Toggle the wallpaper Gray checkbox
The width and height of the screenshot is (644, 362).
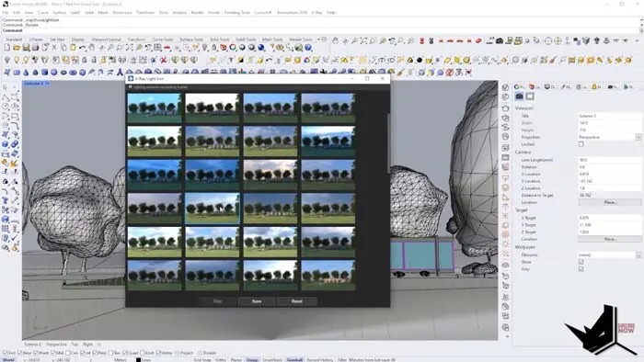click(581, 269)
